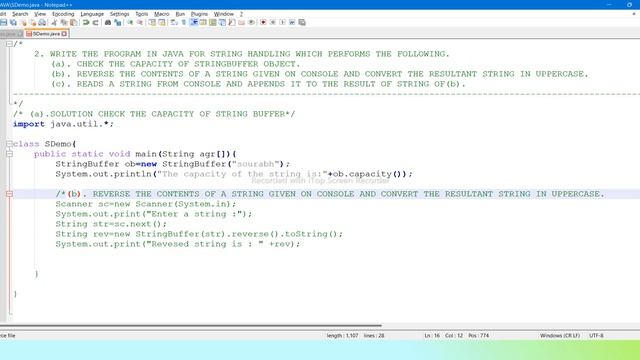
Task: Toggle Show All Characters icon
Action: 184,22
